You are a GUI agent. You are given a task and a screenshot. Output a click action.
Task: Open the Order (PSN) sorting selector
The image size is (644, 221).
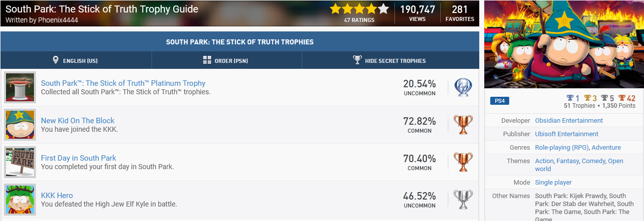(x=226, y=60)
